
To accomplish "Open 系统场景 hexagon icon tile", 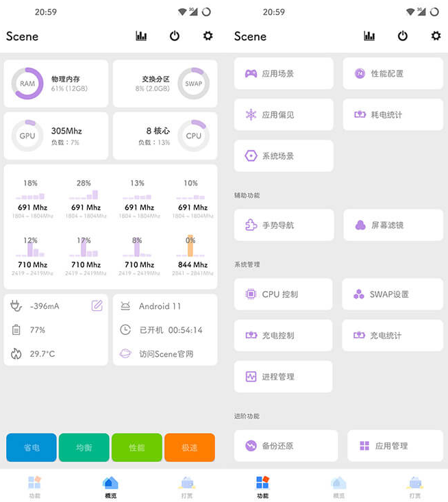I will click(284, 156).
